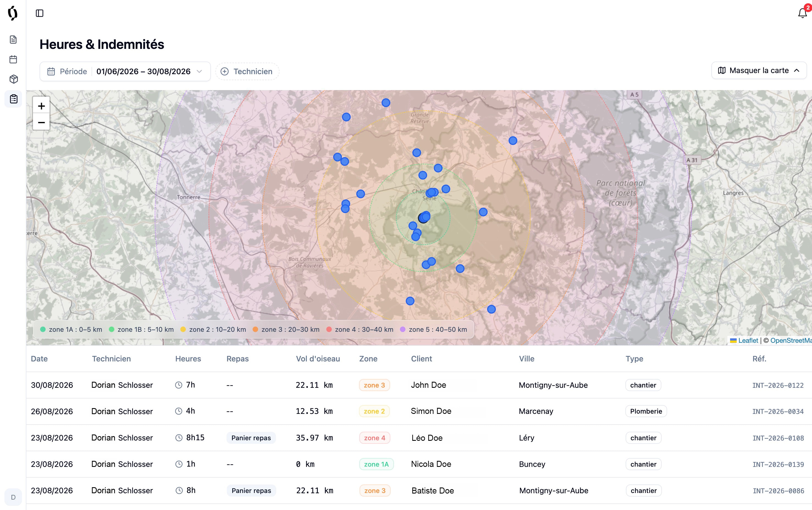The width and height of the screenshot is (812, 510).
Task: Open the notifications bell
Action: tap(802, 13)
